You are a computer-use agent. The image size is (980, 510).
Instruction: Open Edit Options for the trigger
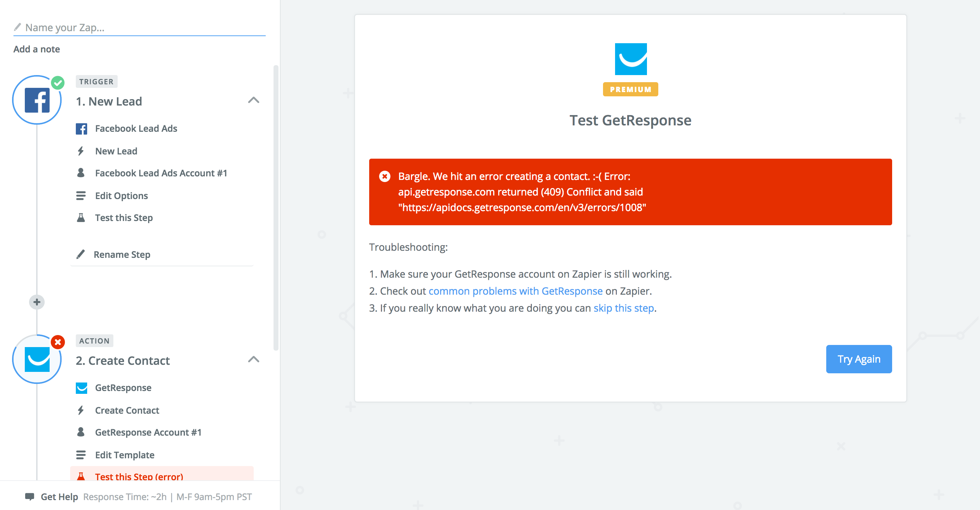tap(122, 196)
